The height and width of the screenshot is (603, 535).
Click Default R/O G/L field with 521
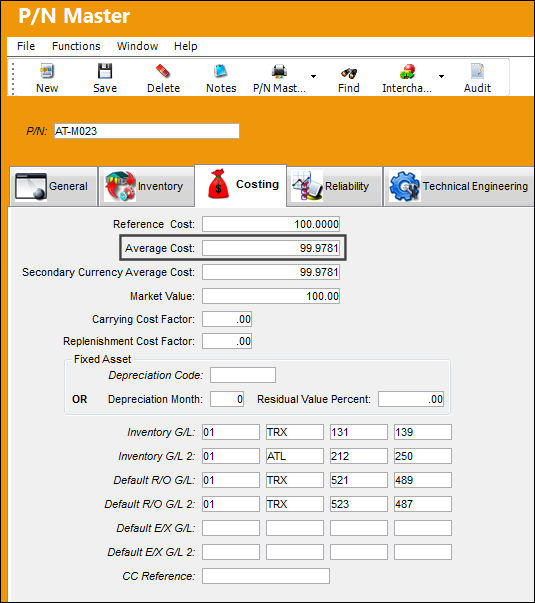358,480
